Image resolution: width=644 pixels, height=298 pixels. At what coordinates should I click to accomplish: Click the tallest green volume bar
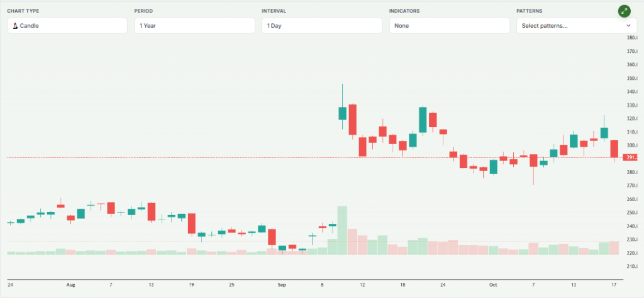(343, 230)
